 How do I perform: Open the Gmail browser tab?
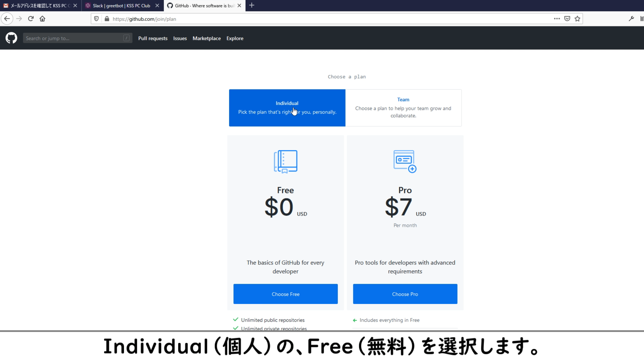pyautogui.click(x=39, y=6)
